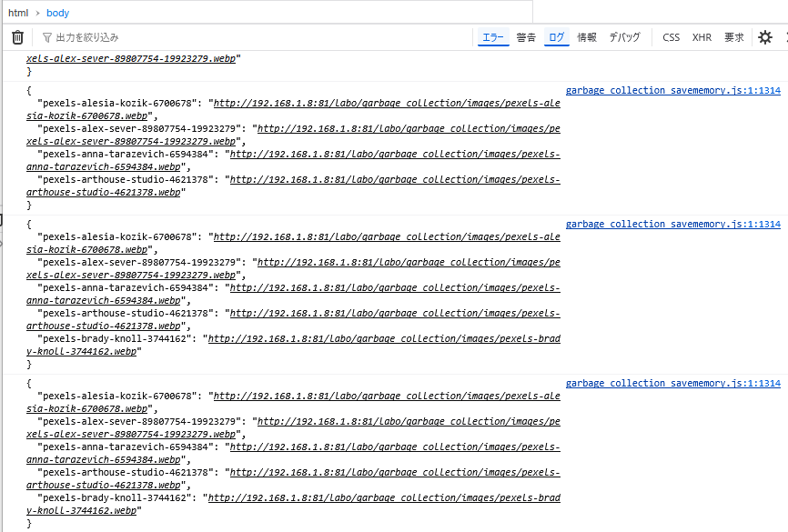Viewport: 788px width, 532px height.
Task: Enable the CSS filter
Action: 671,37
